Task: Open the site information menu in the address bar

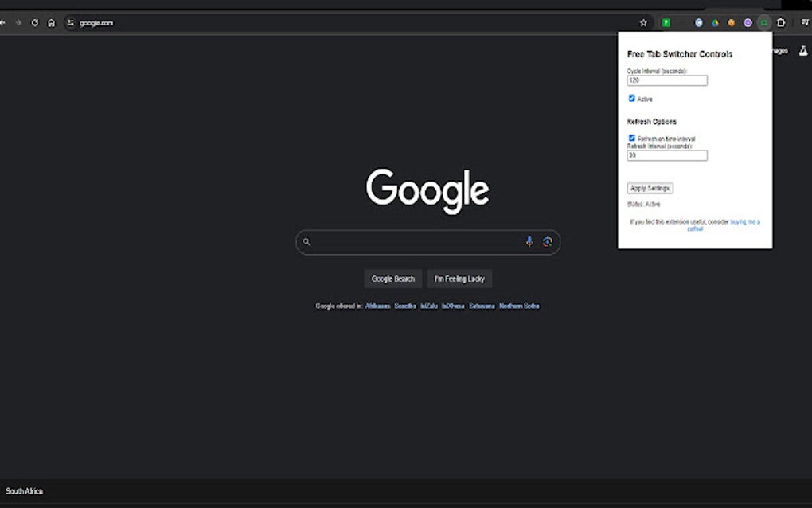Action: [68, 22]
